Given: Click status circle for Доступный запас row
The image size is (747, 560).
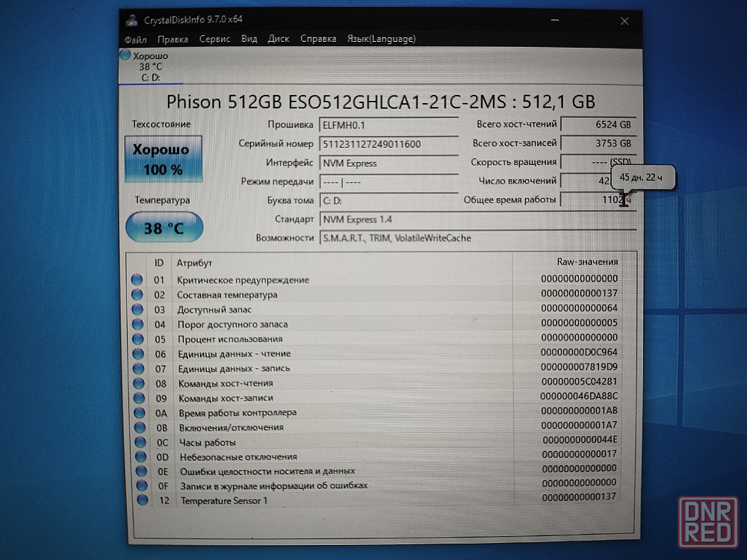Looking at the screenshot, I should tap(137, 310).
